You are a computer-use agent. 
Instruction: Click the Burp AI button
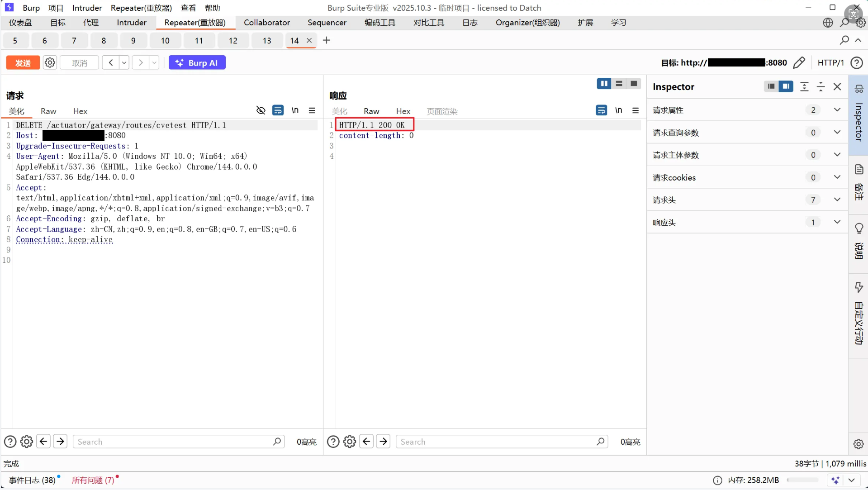pos(197,62)
